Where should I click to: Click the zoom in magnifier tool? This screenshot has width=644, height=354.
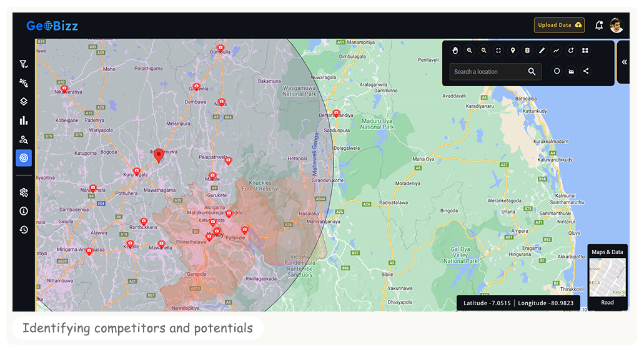[x=470, y=51]
